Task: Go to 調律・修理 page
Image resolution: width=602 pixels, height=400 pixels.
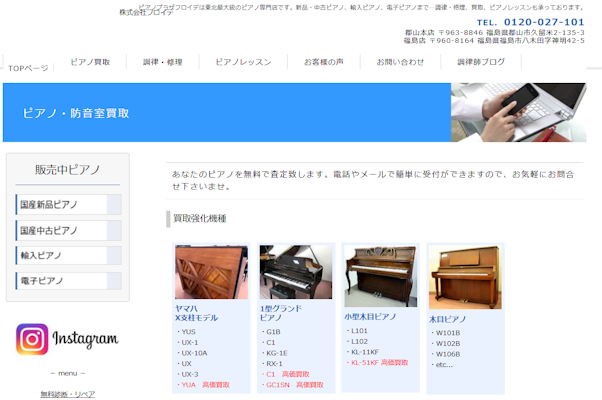Action: pyautogui.click(x=162, y=62)
